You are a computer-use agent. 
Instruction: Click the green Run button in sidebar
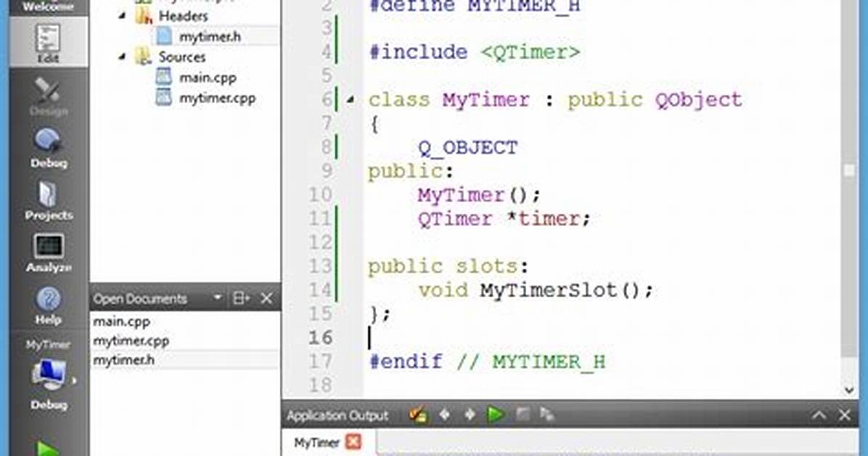(48, 448)
